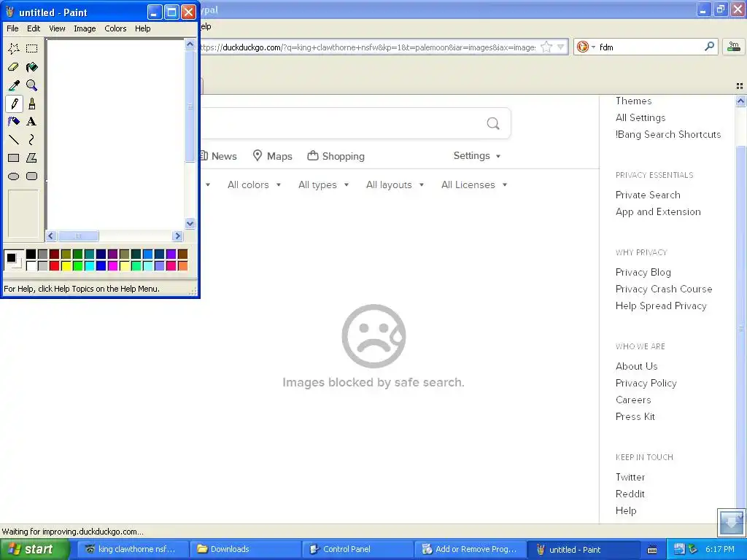Open the View menu in Paint
The width and height of the screenshot is (747, 560).
point(57,28)
